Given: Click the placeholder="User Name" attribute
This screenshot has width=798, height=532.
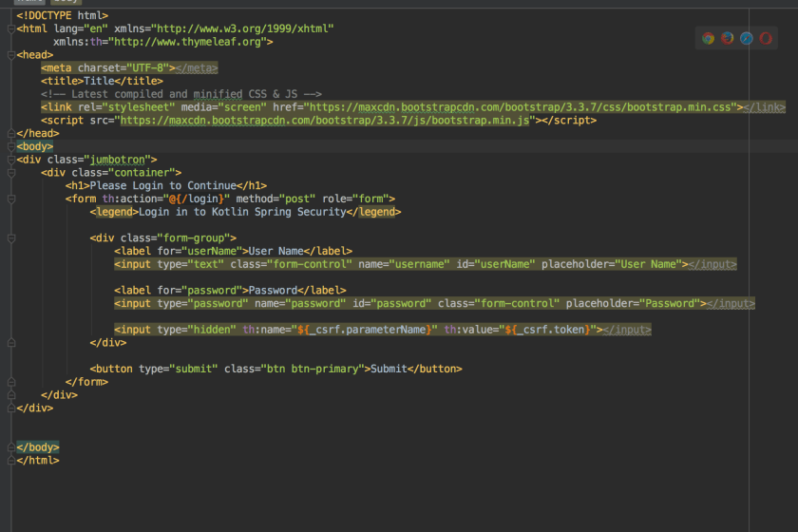Looking at the screenshot, I should click(x=611, y=265).
